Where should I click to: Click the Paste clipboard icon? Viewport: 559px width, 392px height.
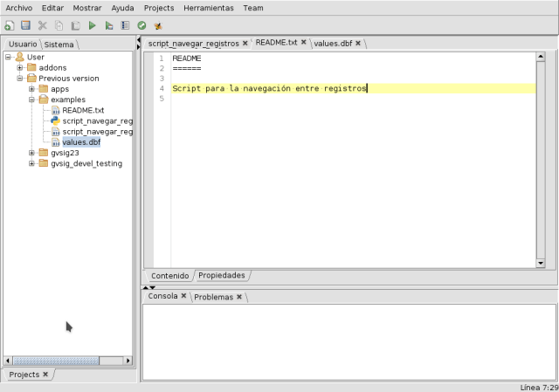[x=75, y=25]
